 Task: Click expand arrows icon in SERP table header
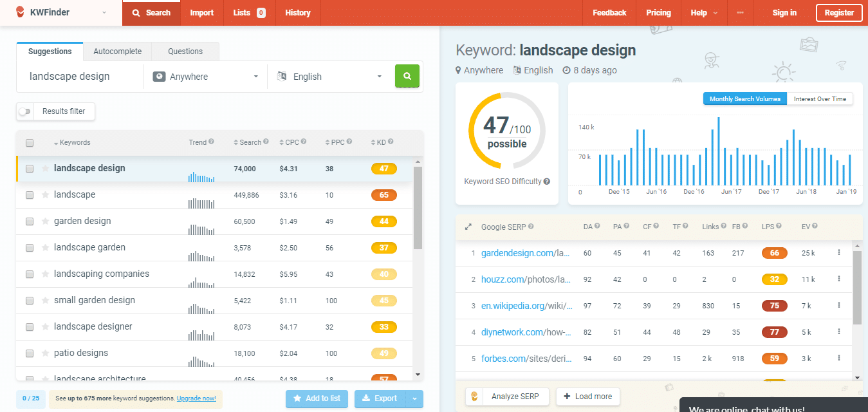click(x=468, y=227)
